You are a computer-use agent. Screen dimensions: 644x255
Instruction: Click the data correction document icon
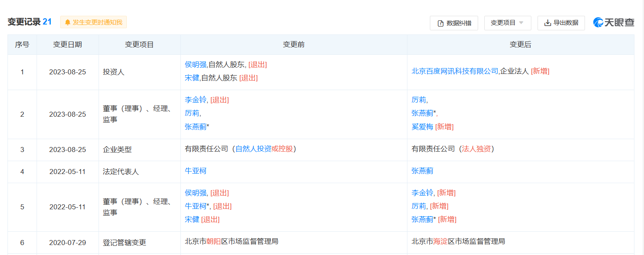tap(441, 23)
